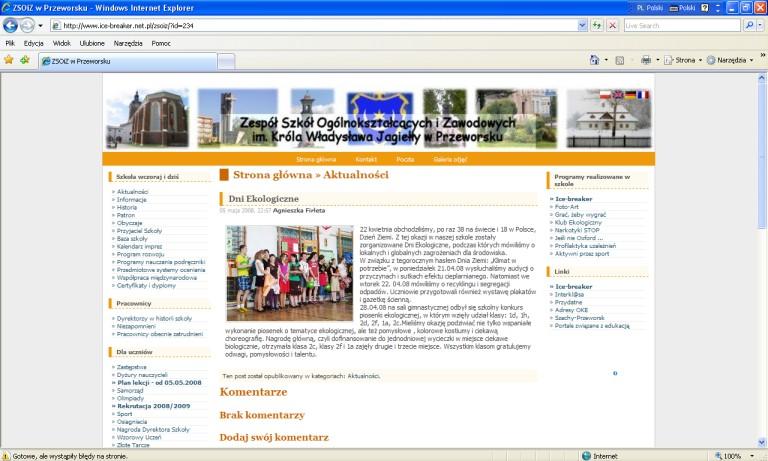The image size is (768, 461).
Task: Click Strona główna in orange nav bar
Action: 316,159
